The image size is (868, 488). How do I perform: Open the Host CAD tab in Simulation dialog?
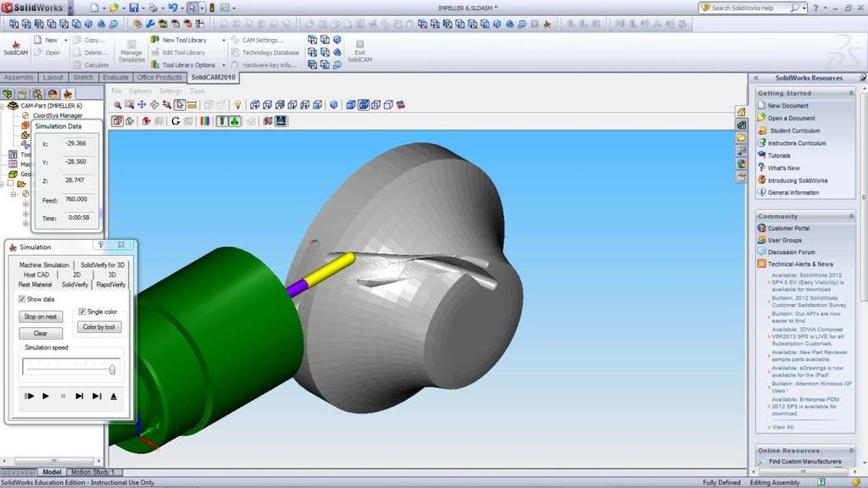(36, 274)
